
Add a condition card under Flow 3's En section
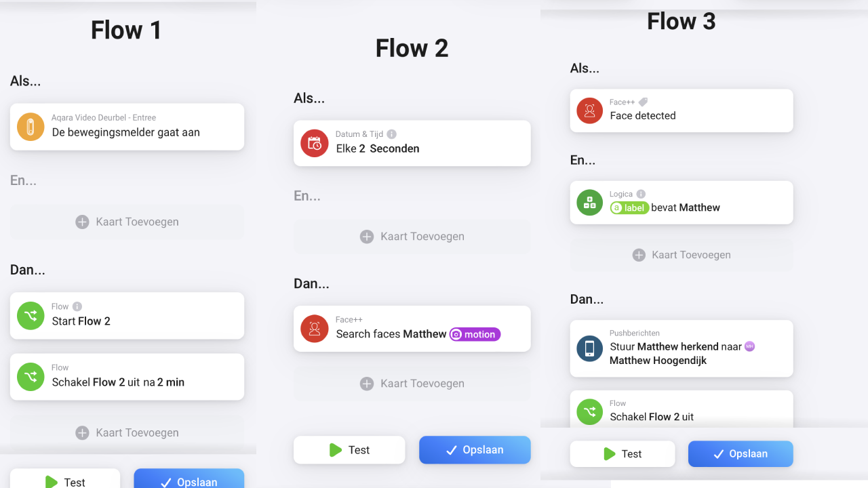point(682,255)
